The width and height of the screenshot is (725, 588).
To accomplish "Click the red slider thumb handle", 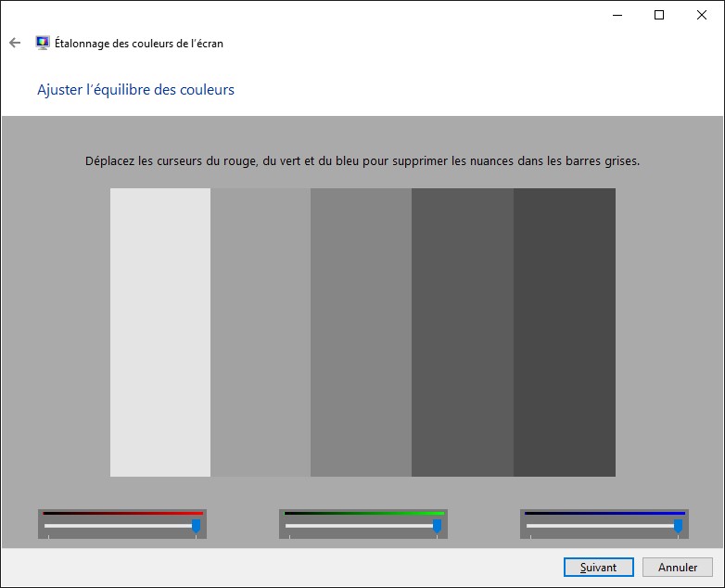I will click(196, 526).
